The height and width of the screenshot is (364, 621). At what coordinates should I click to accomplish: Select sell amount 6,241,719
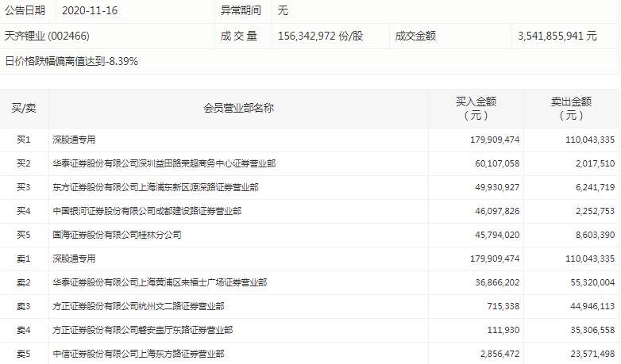(596, 187)
